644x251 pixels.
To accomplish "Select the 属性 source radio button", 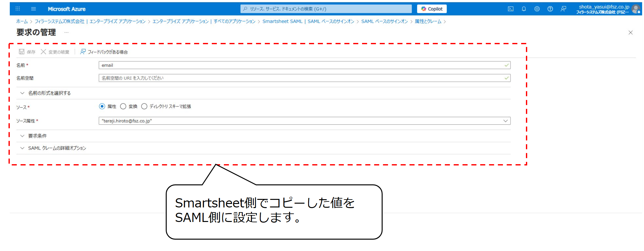I will tap(102, 106).
